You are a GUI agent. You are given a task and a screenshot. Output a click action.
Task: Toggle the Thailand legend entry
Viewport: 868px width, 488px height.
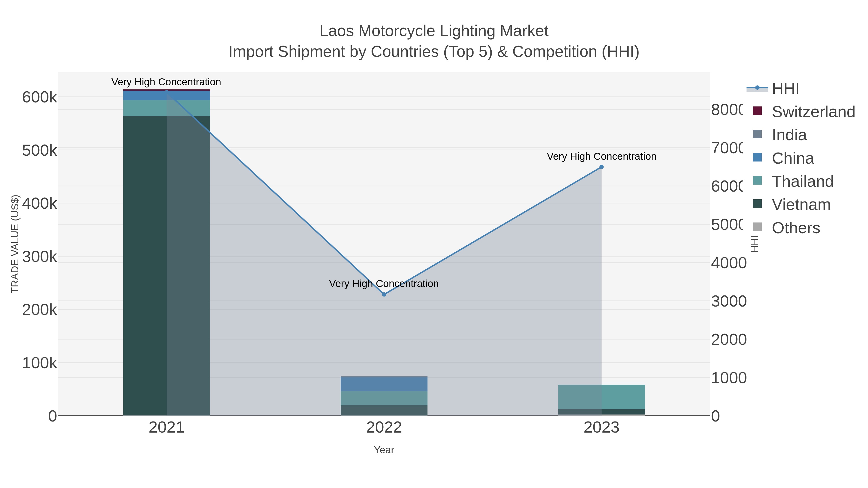click(793, 181)
